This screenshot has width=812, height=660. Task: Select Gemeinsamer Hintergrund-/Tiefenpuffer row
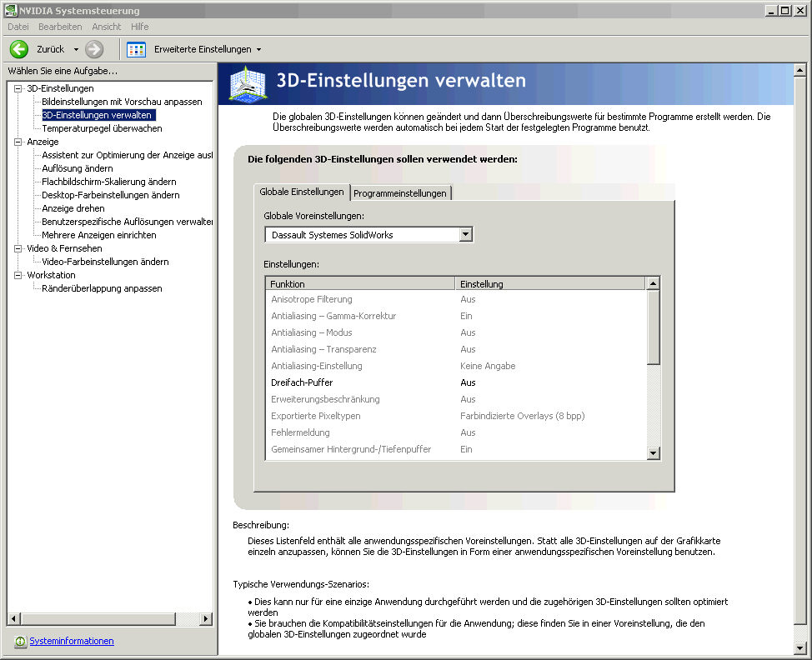(456, 449)
